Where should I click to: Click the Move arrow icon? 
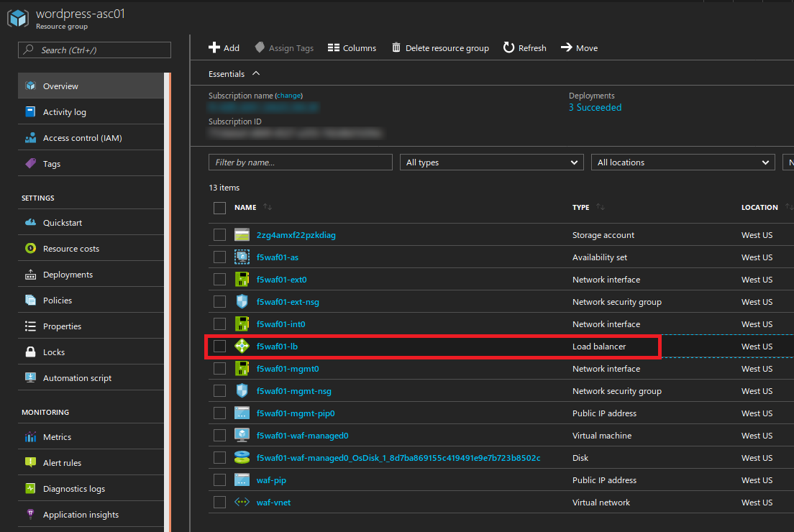coord(566,47)
